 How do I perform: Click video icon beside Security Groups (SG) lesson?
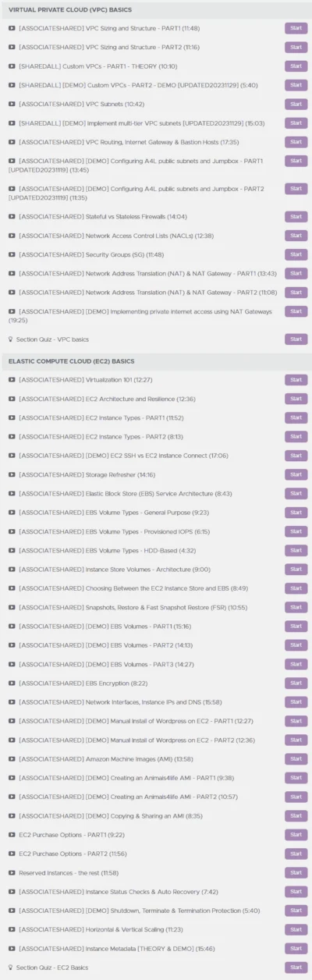coord(12,254)
